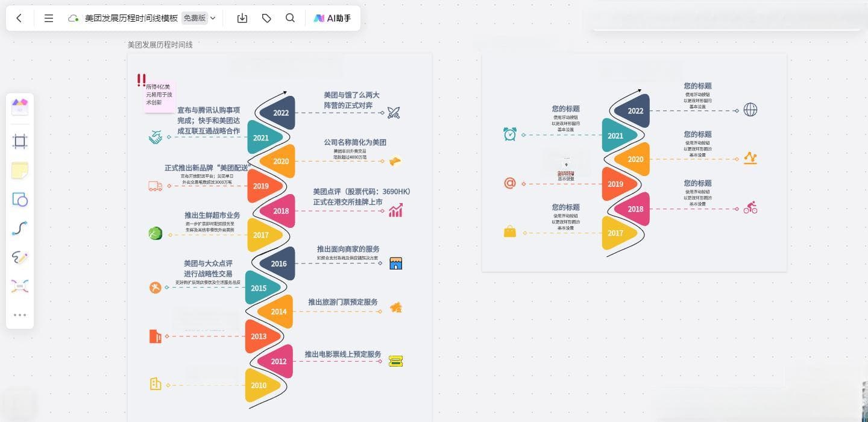This screenshot has width=868, height=422.
Task: Open the search magnifier icon
Action: coord(290,18)
